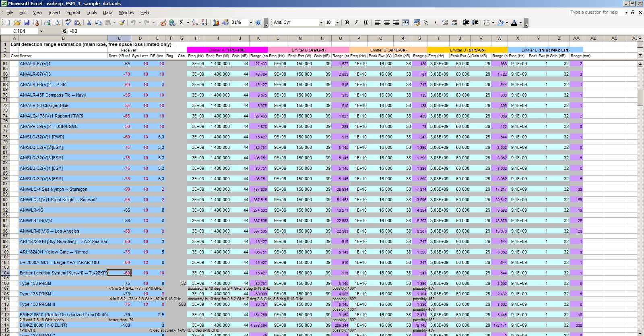This screenshot has height=336, width=644.
Task: Click the New workbook icon
Action: pyautogui.click(x=8, y=23)
